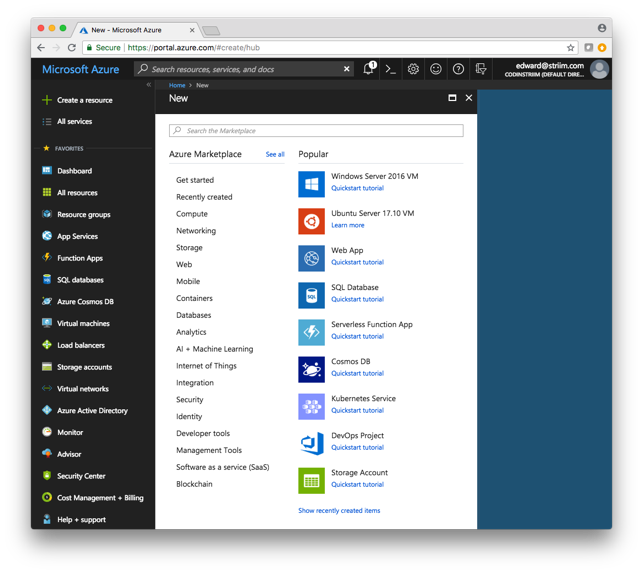Click the Kubernetes Service icon
Viewport: 641px width, 572px height.
[311, 406]
